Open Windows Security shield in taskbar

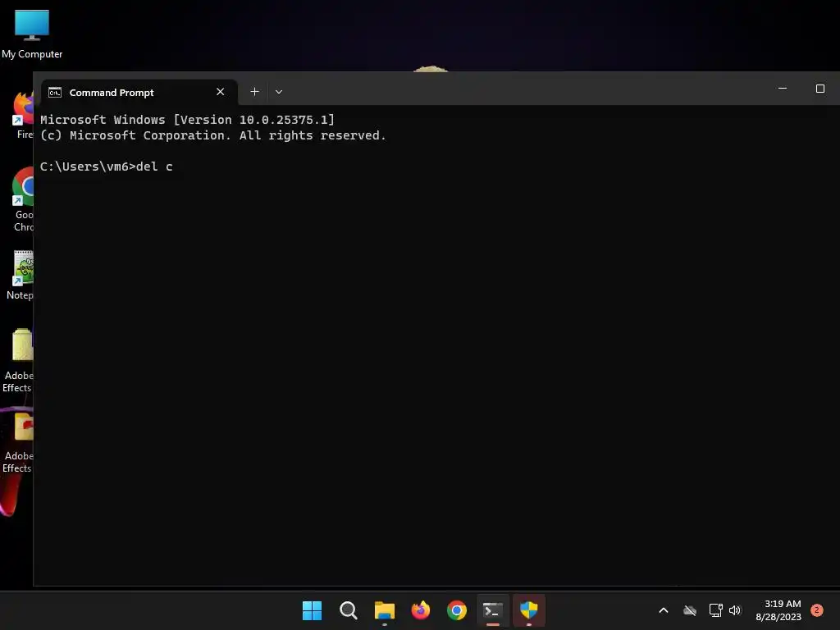tap(529, 610)
